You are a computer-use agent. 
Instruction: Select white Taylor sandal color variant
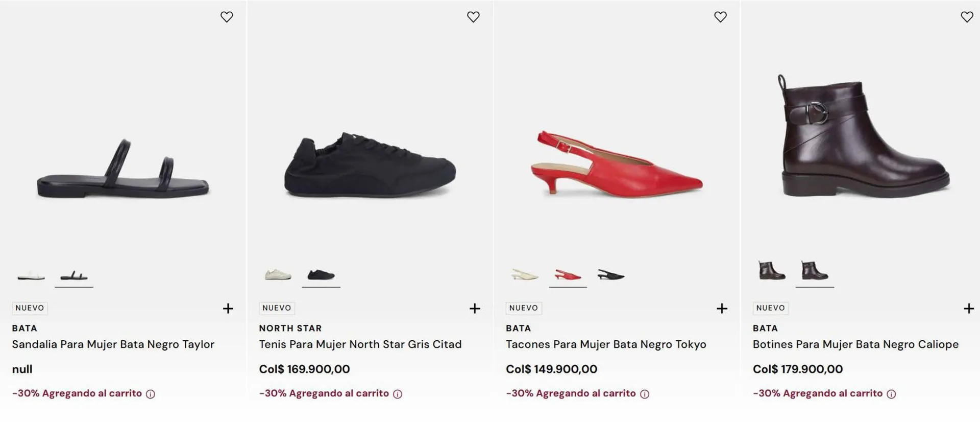click(x=31, y=276)
